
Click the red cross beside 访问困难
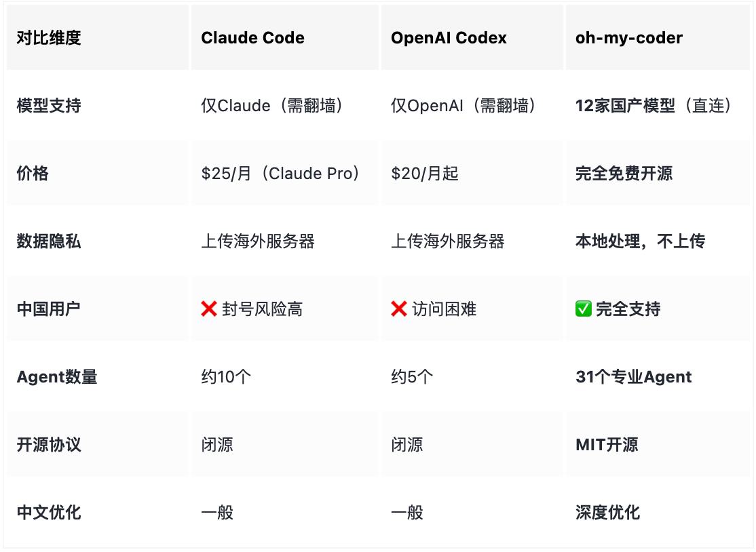(x=399, y=309)
